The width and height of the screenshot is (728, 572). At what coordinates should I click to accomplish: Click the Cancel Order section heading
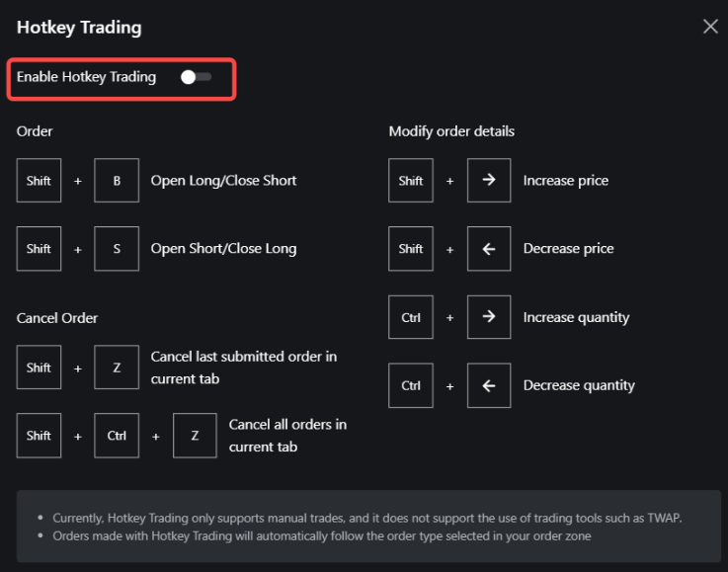[x=57, y=318]
